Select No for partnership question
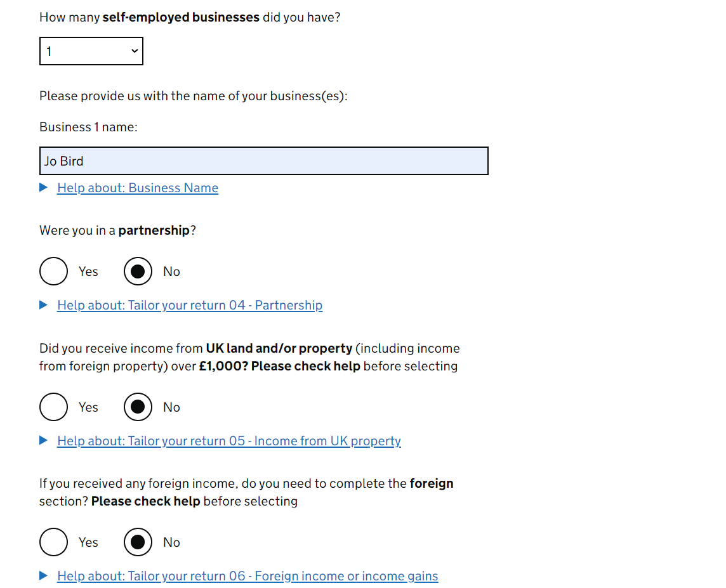This screenshot has height=588, width=726. click(x=138, y=271)
